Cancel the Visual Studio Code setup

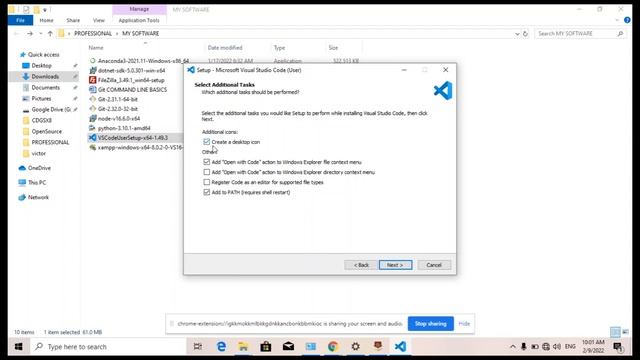click(x=434, y=265)
